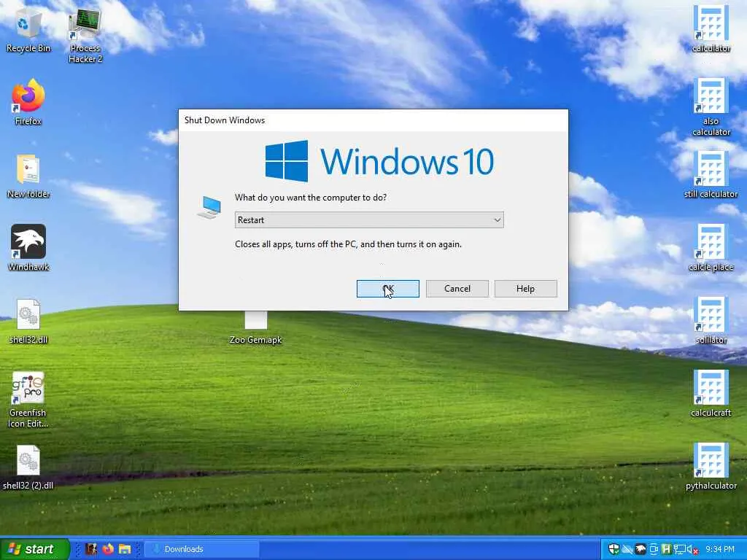Click the muted volume tray icon

(x=692, y=550)
